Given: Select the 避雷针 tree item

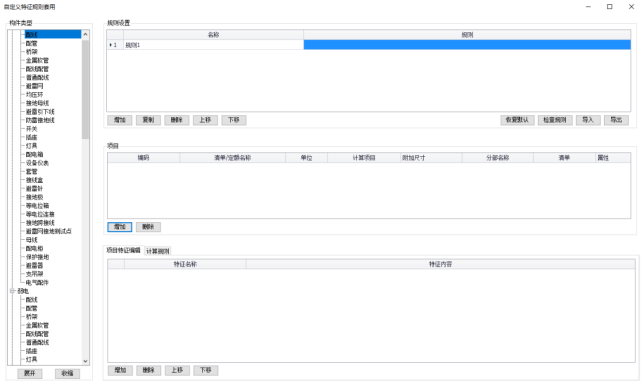Looking at the screenshot, I should point(34,189).
